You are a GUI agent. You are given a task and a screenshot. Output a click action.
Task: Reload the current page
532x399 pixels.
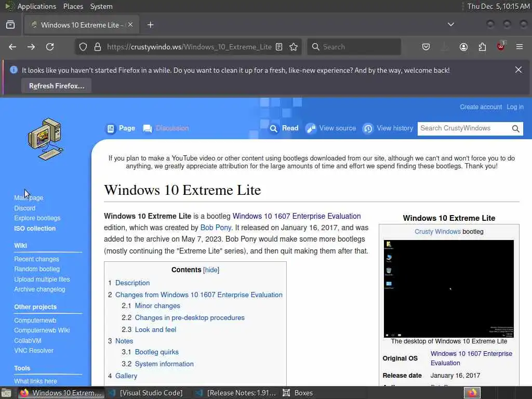[50, 47]
